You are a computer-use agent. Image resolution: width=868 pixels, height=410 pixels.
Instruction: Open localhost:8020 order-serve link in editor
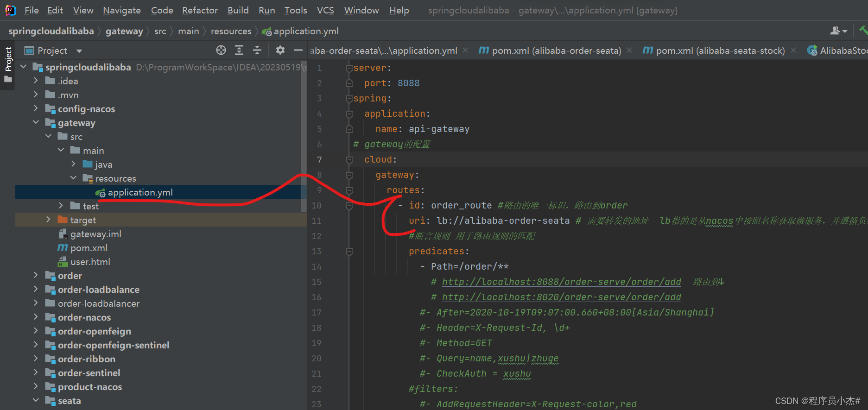click(562, 297)
